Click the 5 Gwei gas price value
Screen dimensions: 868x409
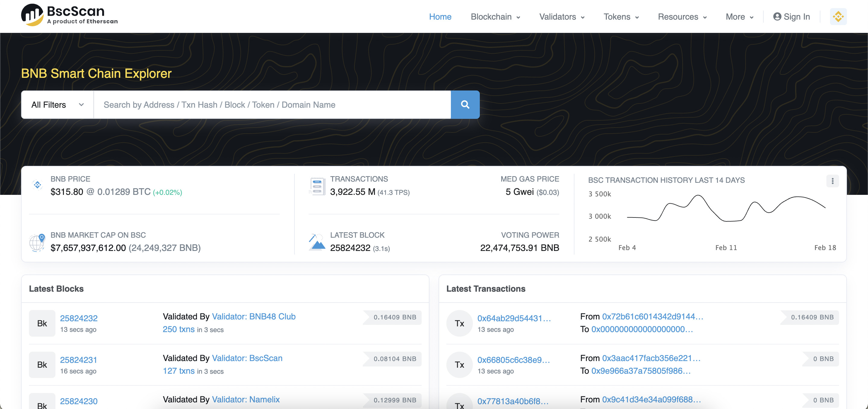point(520,192)
